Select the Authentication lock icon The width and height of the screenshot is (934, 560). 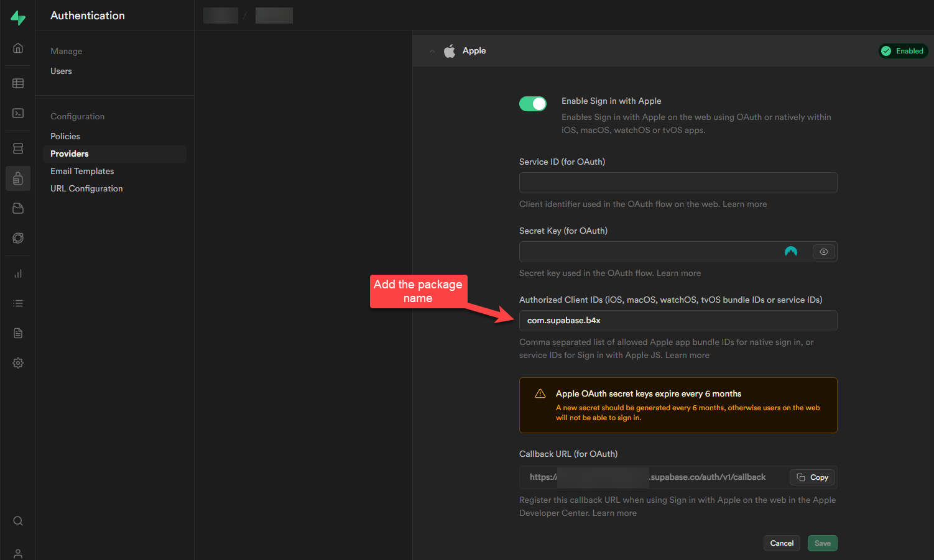(18, 178)
